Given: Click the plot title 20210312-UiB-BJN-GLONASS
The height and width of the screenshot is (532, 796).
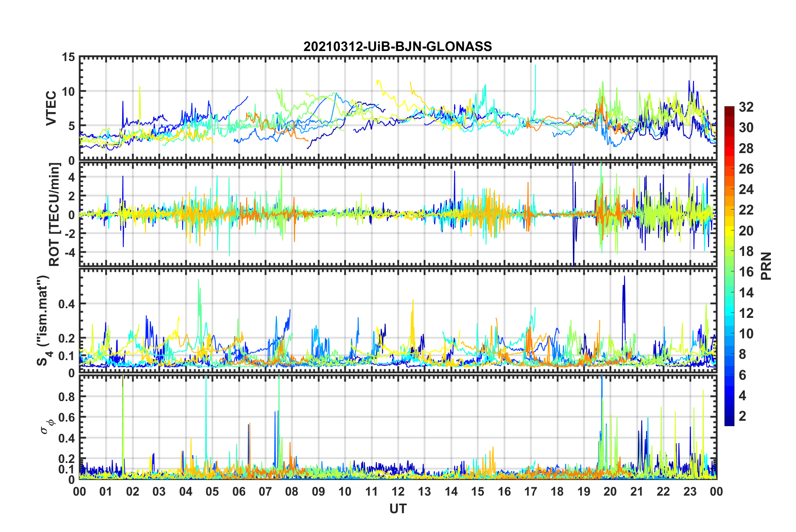Looking at the screenshot, I should tap(398, 46).
